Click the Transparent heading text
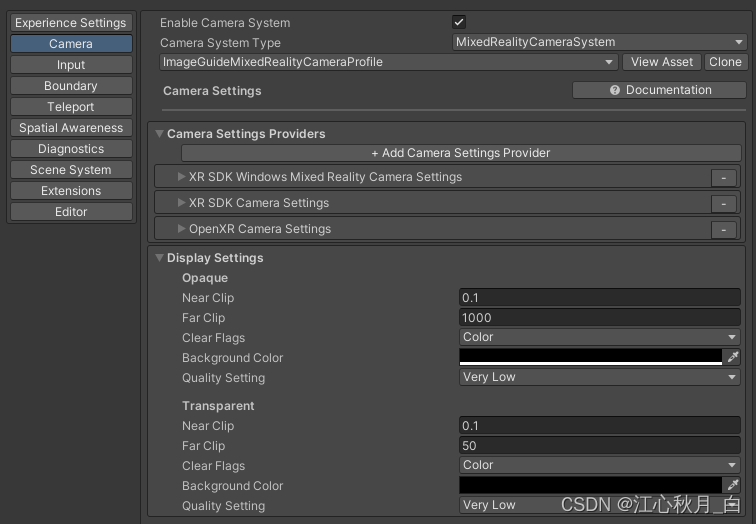 [218, 406]
